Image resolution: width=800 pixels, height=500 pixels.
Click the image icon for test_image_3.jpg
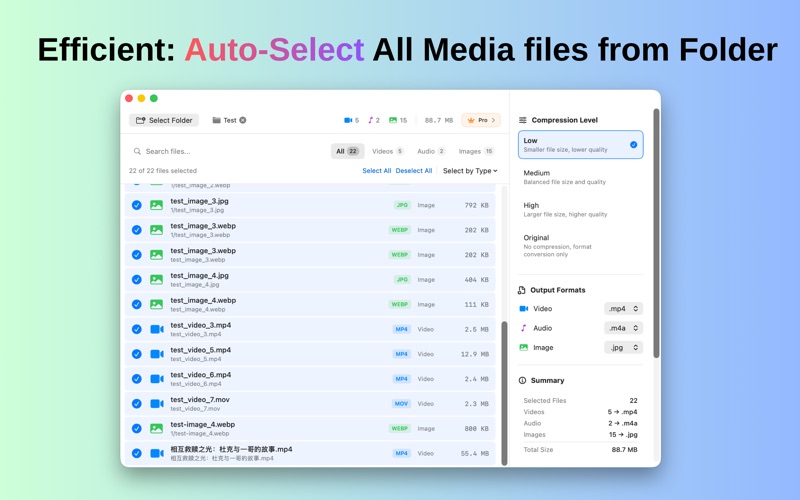[156, 205]
